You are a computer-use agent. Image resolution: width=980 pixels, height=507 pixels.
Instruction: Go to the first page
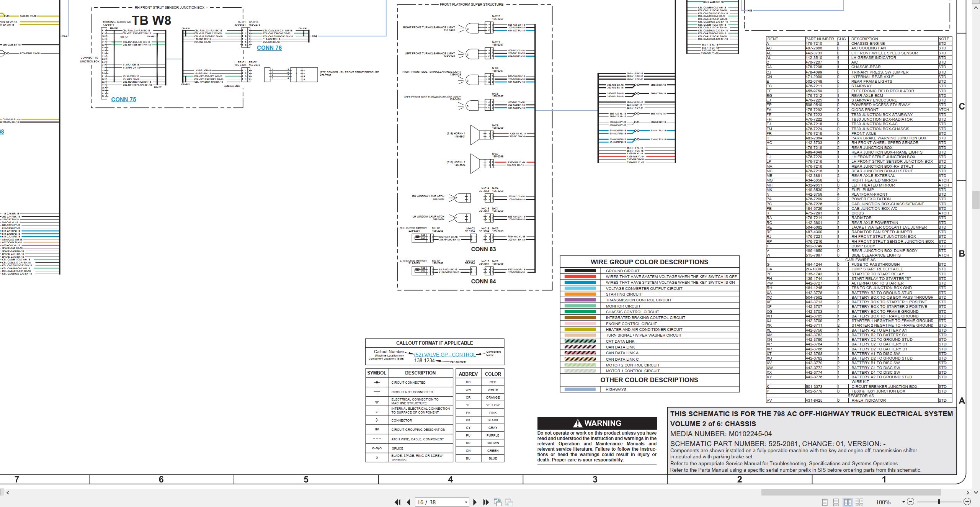point(397,502)
